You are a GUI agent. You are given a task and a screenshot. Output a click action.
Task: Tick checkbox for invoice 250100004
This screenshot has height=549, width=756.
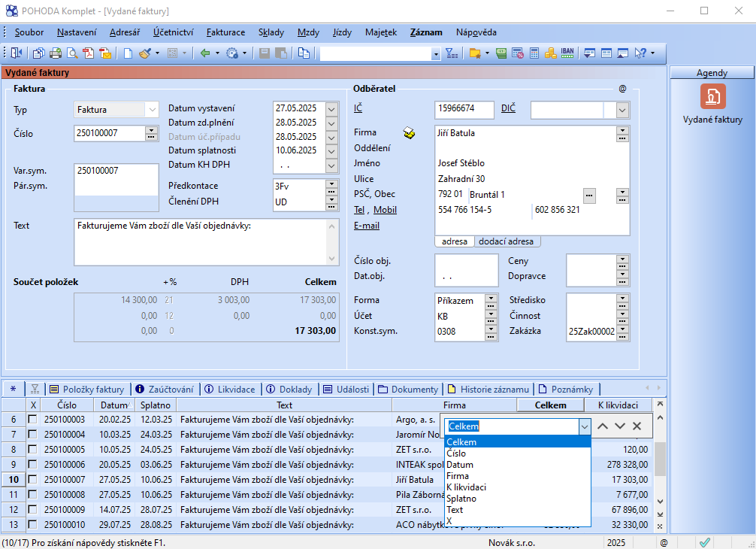coord(32,434)
